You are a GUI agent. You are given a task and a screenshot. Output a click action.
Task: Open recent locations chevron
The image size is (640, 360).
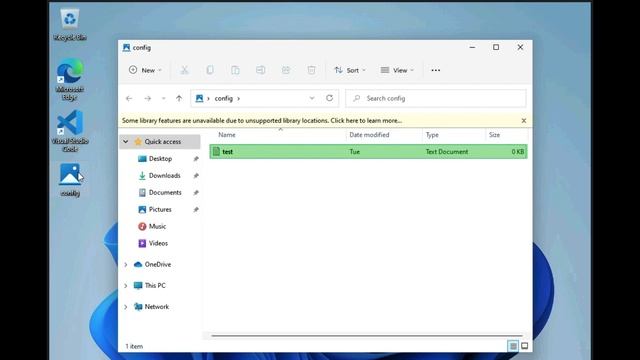click(163, 98)
